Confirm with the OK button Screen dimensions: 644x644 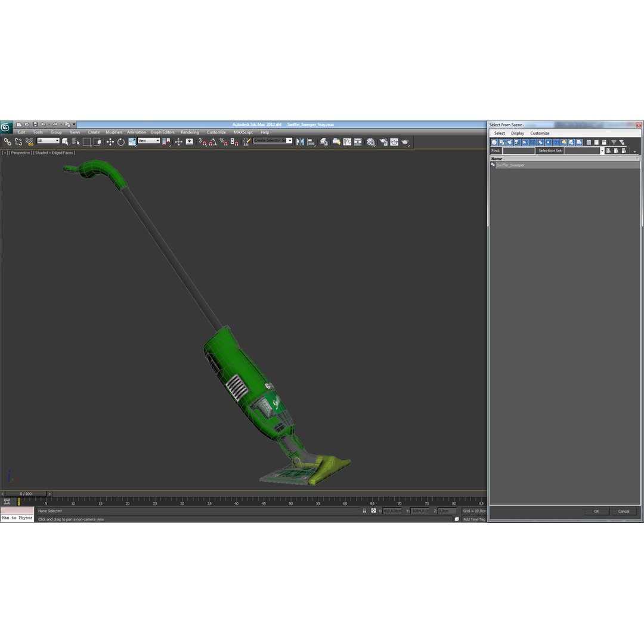coord(596,512)
